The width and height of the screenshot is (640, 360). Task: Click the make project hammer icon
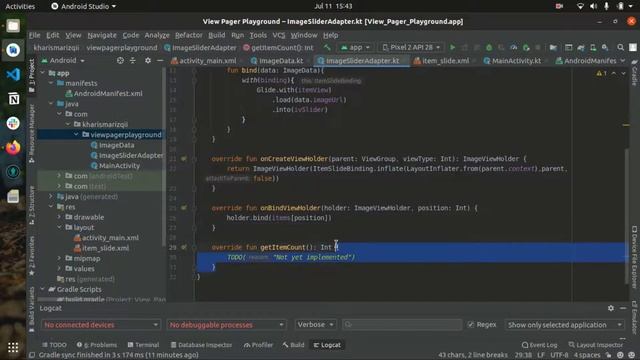[327, 47]
